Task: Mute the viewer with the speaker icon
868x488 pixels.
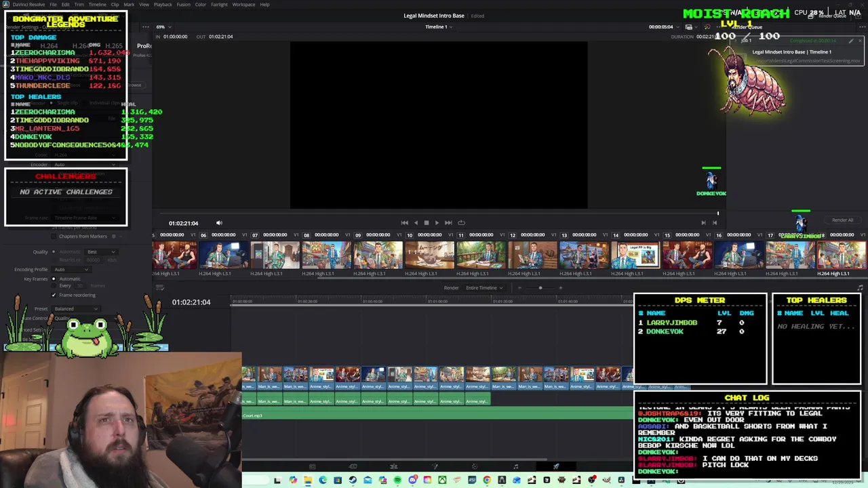Action: pyautogui.click(x=218, y=222)
